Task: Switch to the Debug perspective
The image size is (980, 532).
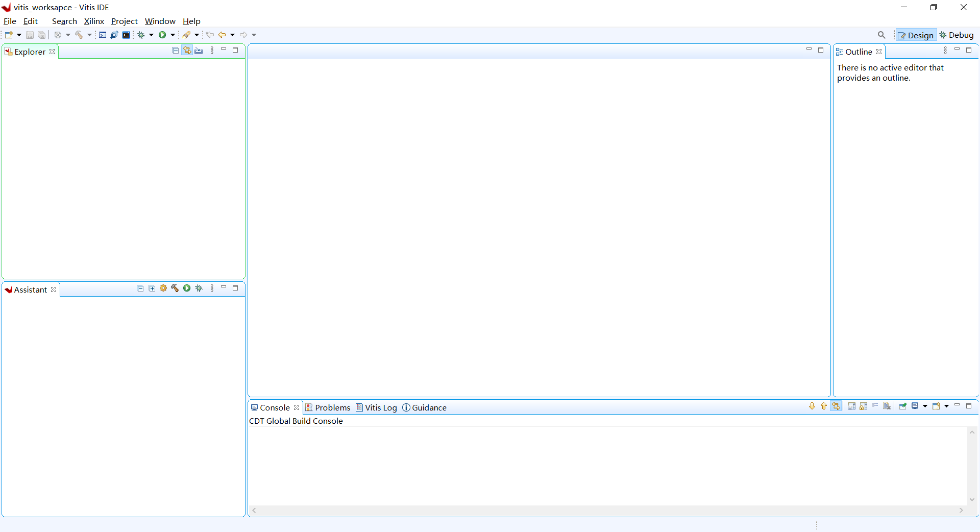Action: click(x=957, y=35)
